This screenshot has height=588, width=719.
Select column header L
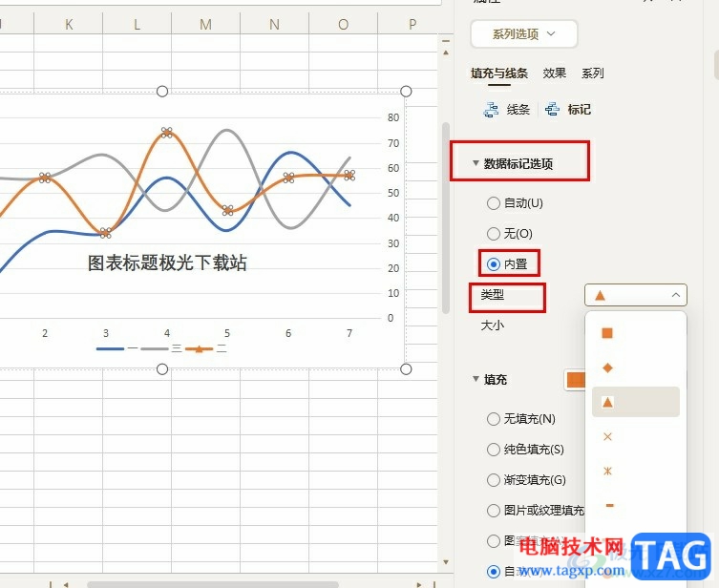(x=137, y=24)
